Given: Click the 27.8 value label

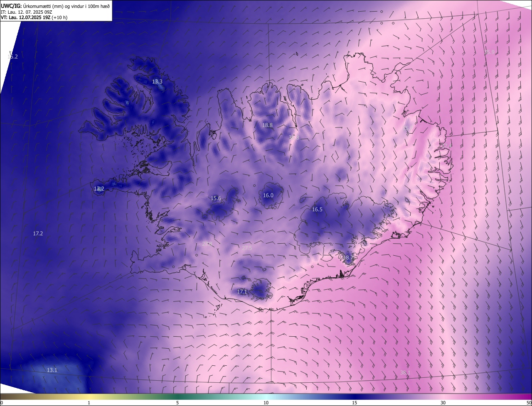Looking at the screenshot, I should [x=207, y=244].
